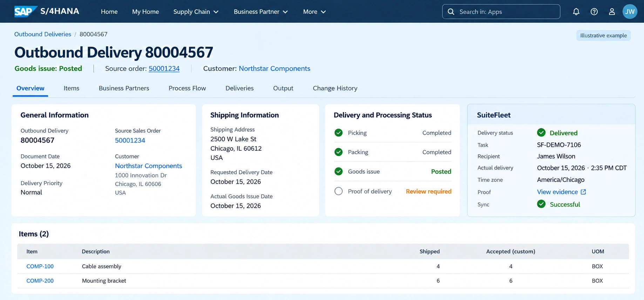Click the View evidence link
The image size is (644, 300).
point(557,192)
